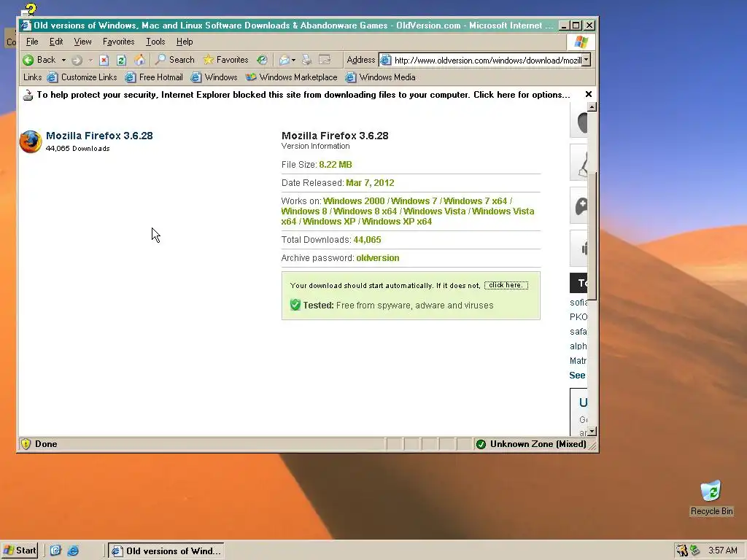
Task: Expand the Mail button dropdown arrow
Action: click(293, 60)
